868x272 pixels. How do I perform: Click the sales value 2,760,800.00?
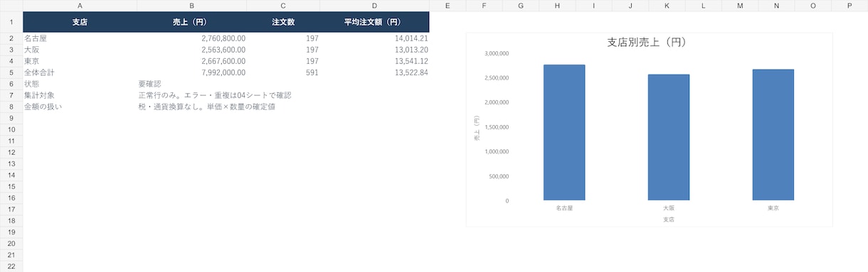[192, 38]
